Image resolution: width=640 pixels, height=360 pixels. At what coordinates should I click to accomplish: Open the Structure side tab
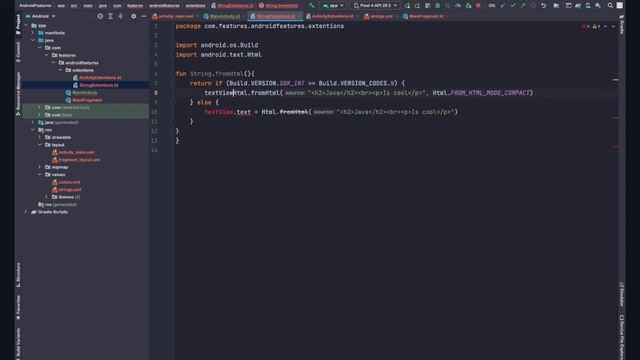pyautogui.click(x=18, y=275)
